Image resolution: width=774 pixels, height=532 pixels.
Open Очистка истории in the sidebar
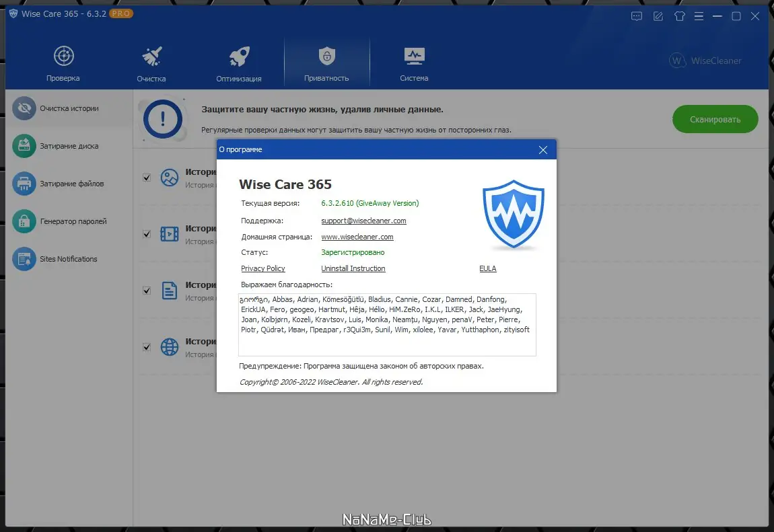(69, 108)
